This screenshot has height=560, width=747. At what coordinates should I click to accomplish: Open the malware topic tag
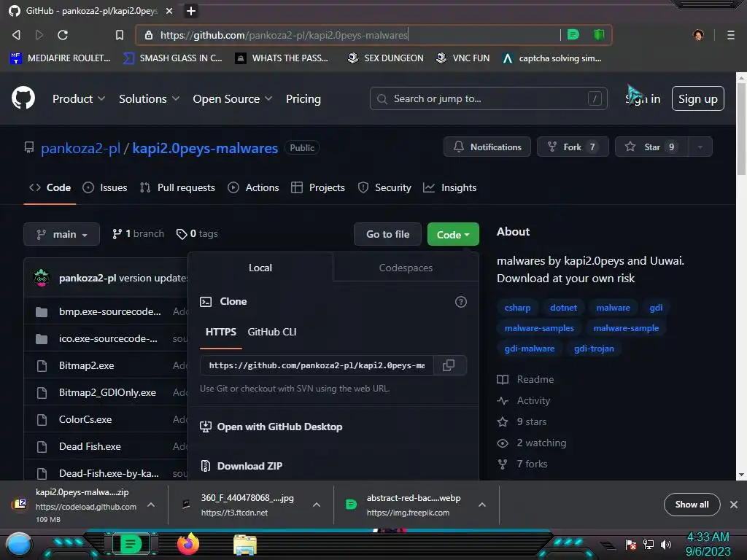pos(613,308)
